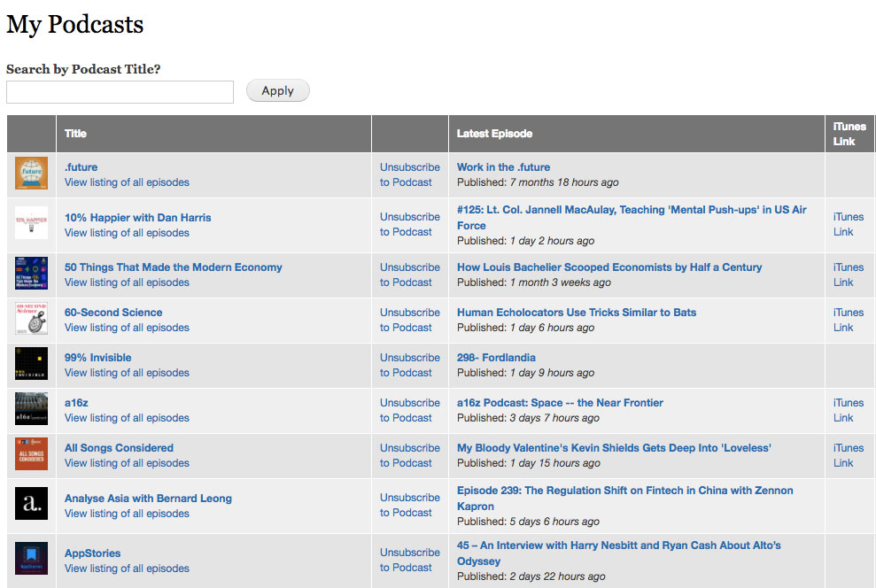Click 'Published: 1 month 3 weeks ago' text
876x588 pixels.
pos(533,282)
